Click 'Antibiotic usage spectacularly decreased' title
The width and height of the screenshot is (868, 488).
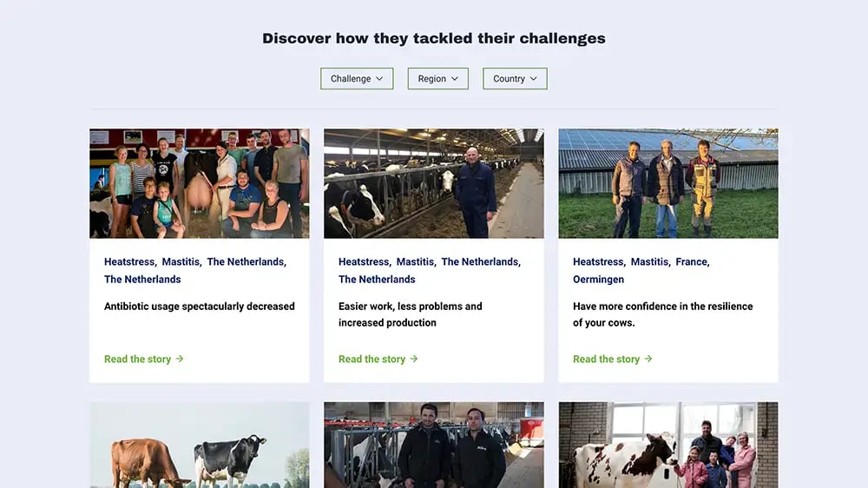[199, 307]
